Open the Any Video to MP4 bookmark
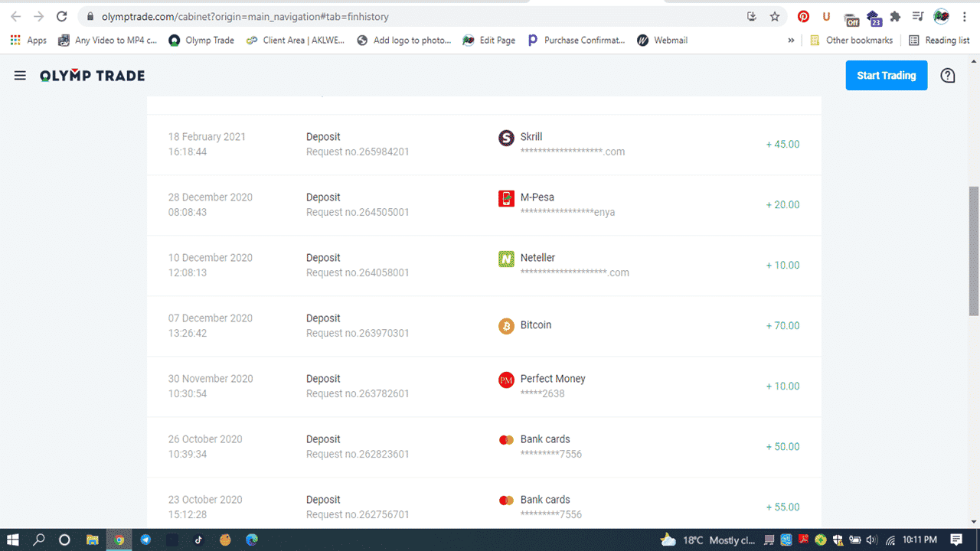The height and width of the screenshot is (551, 980). (107, 40)
